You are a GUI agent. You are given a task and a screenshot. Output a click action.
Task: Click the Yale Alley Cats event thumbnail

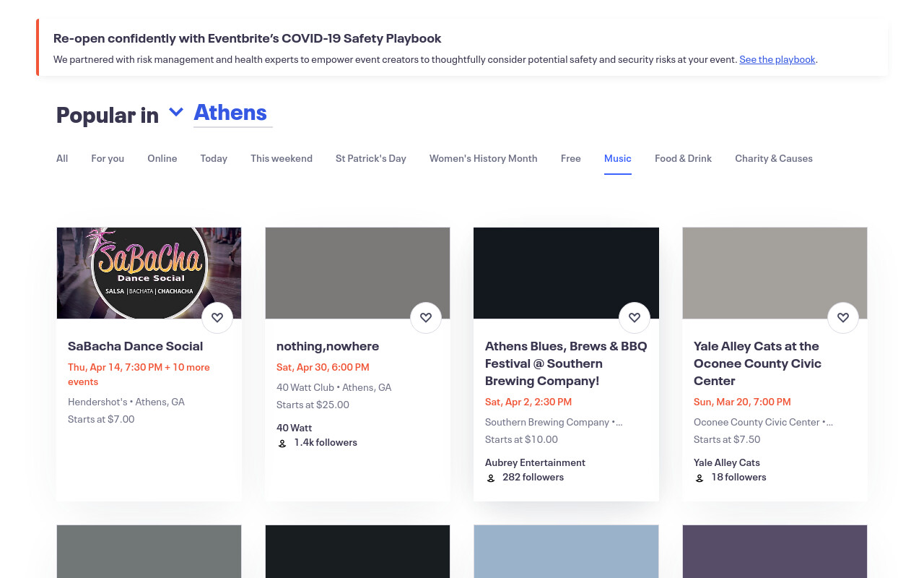tap(775, 273)
